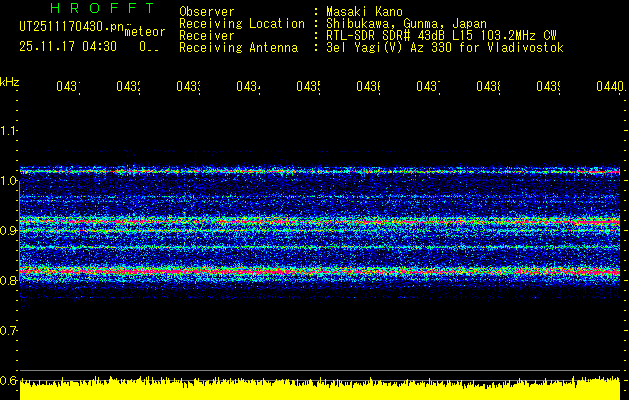Click the 0.9 frequency axis label
Screen dimensions: 629x400
tap(9, 230)
